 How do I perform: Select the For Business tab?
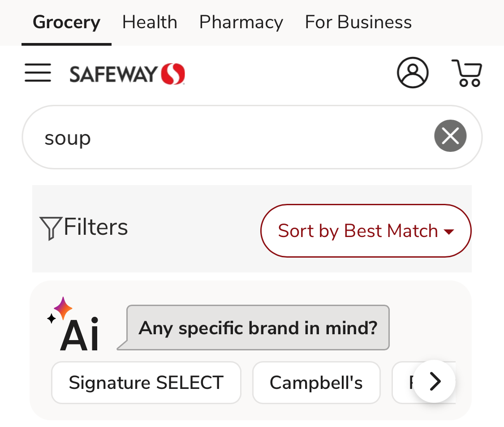pyautogui.click(x=358, y=22)
